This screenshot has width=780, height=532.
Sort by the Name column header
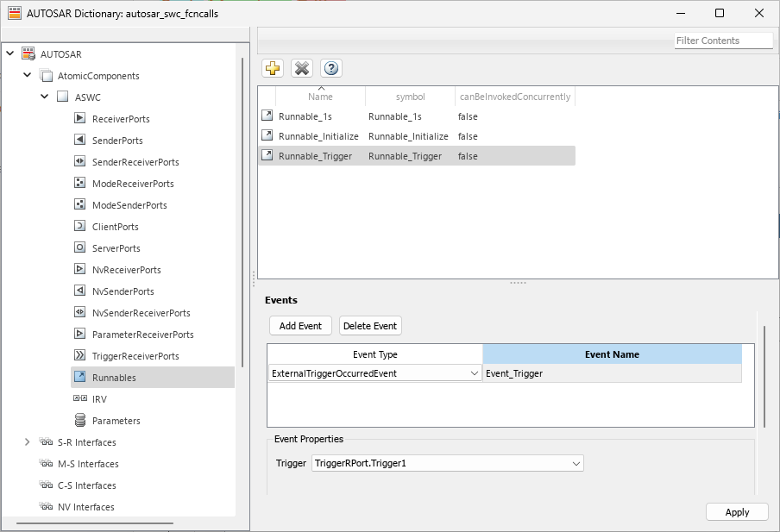(320, 97)
